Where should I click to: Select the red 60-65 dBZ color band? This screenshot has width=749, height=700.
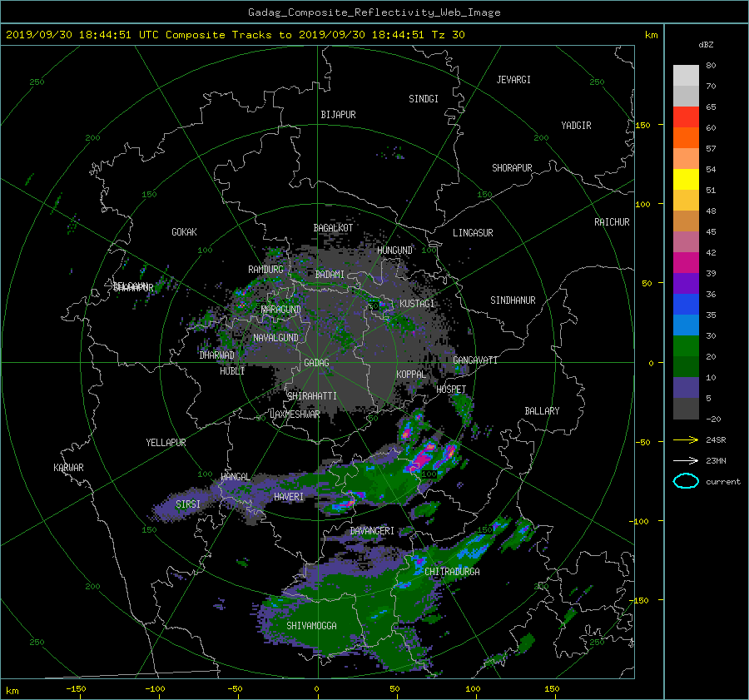click(686, 117)
